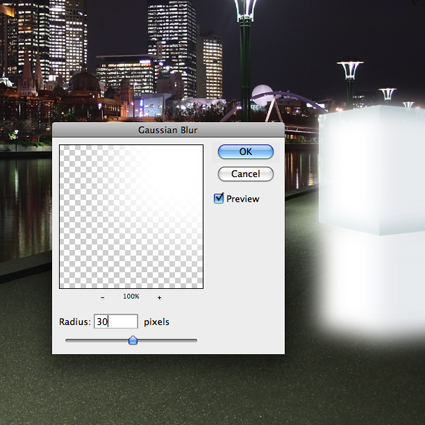Click inside the Radius input field
The image size is (425, 425).
116,322
